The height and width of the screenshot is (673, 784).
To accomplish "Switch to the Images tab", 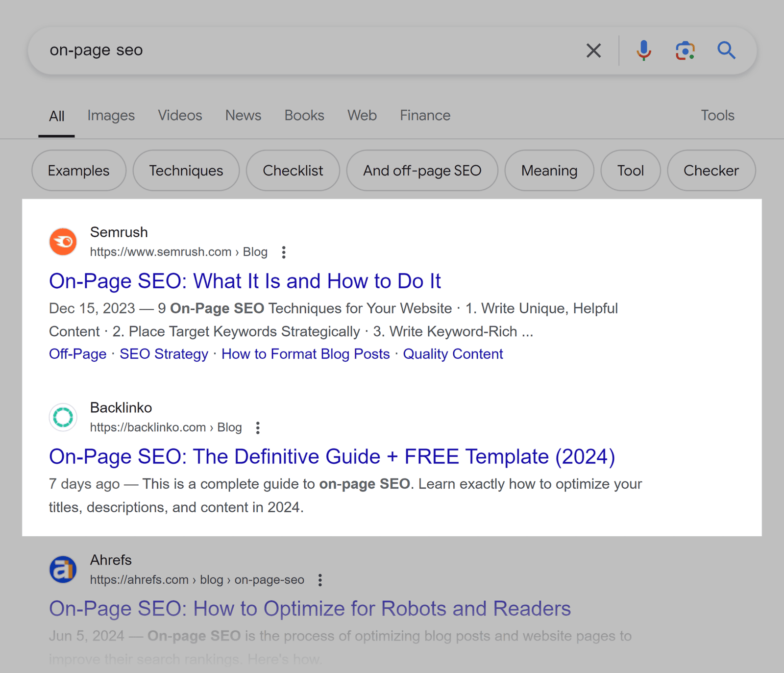I will (x=111, y=115).
